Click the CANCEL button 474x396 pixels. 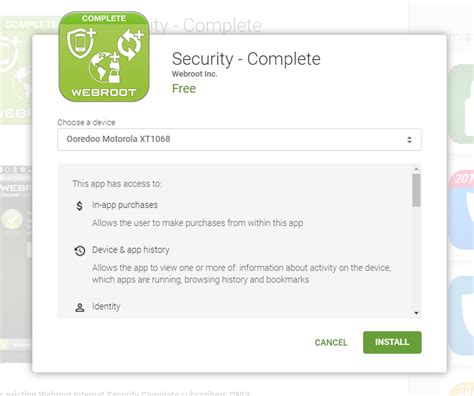click(x=331, y=342)
